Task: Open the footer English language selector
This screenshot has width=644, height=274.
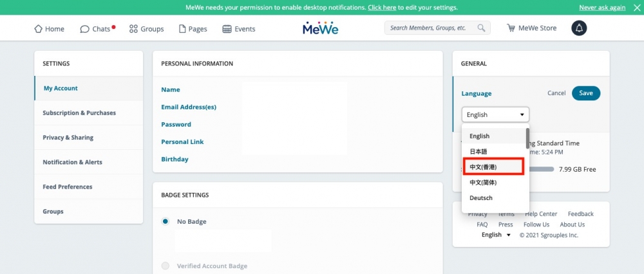Action: tap(496, 235)
